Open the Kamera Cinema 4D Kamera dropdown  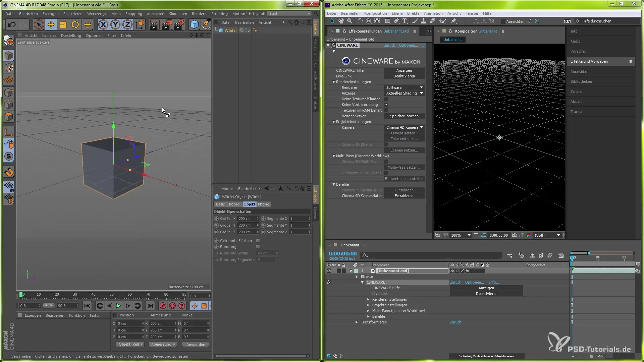pyautogui.click(x=404, y=127)
